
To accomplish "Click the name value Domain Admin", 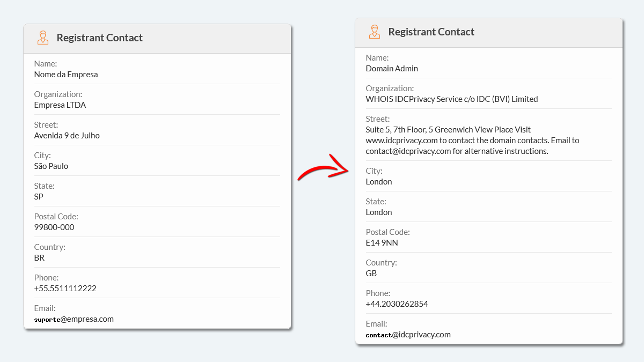I will coord(392,69).
